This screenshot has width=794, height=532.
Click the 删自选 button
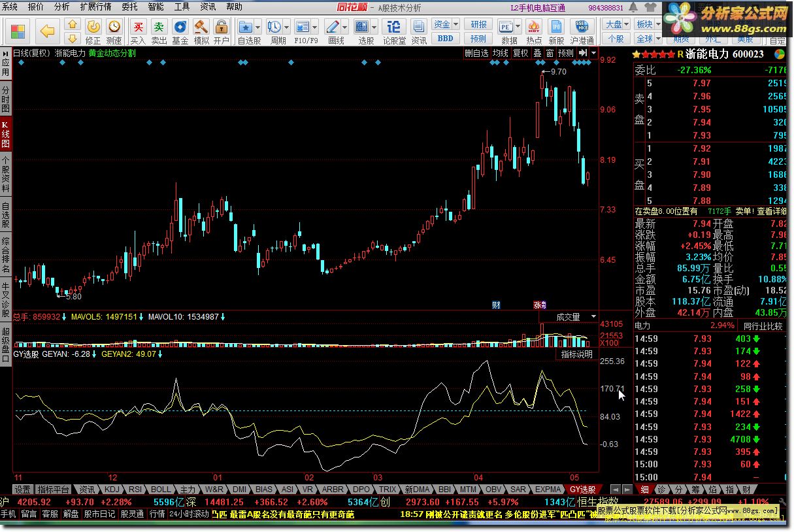point(476,53)
